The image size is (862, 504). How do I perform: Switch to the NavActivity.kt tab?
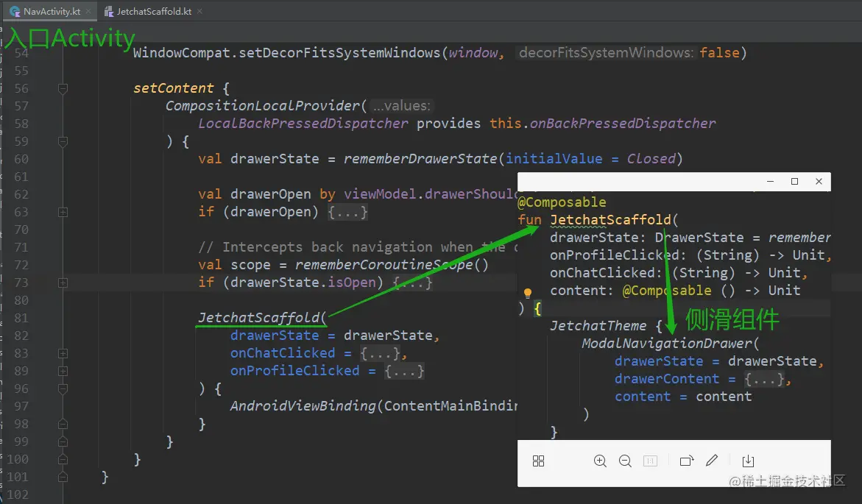point(51,11)
